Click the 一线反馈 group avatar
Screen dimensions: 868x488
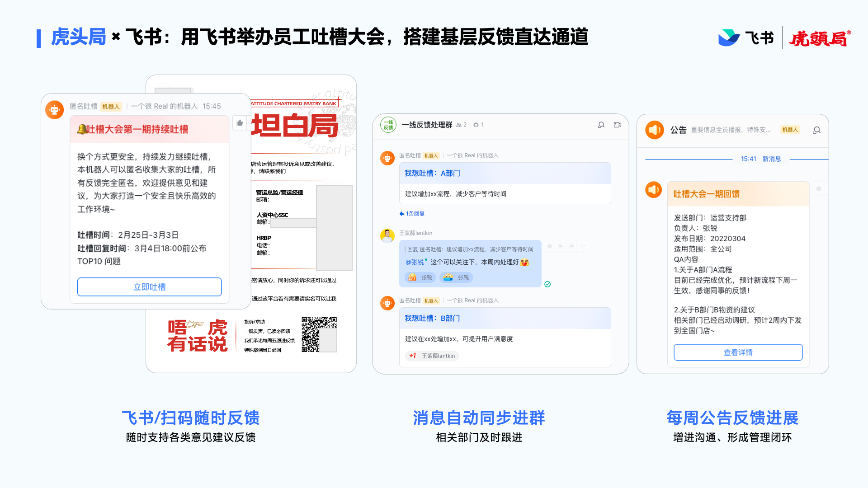(x=388, y=125)
